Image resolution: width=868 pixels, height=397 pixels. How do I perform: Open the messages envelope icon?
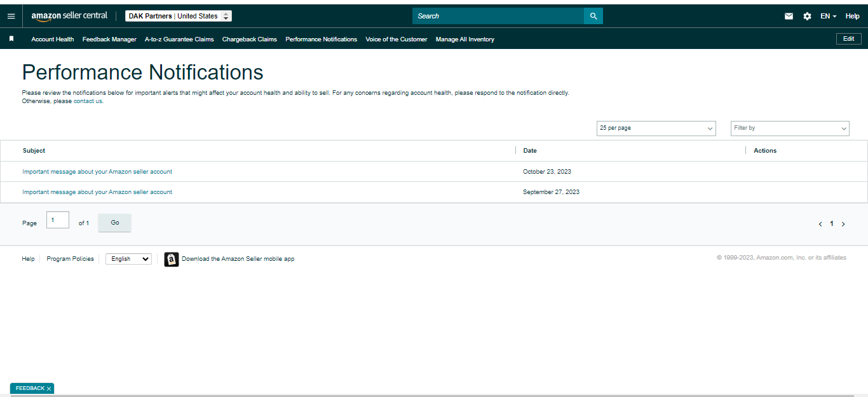tap(789, 16)
